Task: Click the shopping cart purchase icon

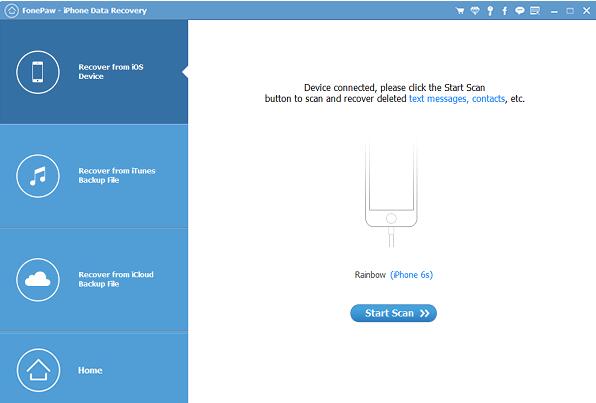Action: click(x=460, y=11)
